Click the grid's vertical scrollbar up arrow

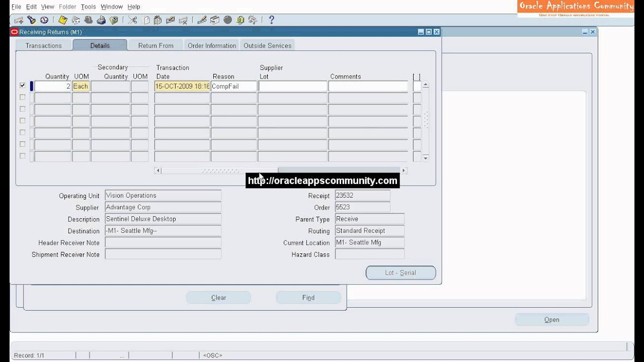coord(426,84)
